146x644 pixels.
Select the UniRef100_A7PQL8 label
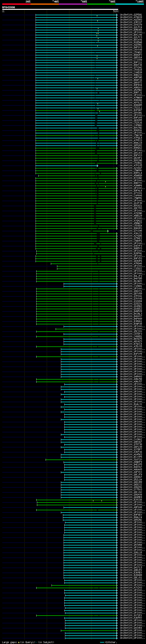click(131, 138)
